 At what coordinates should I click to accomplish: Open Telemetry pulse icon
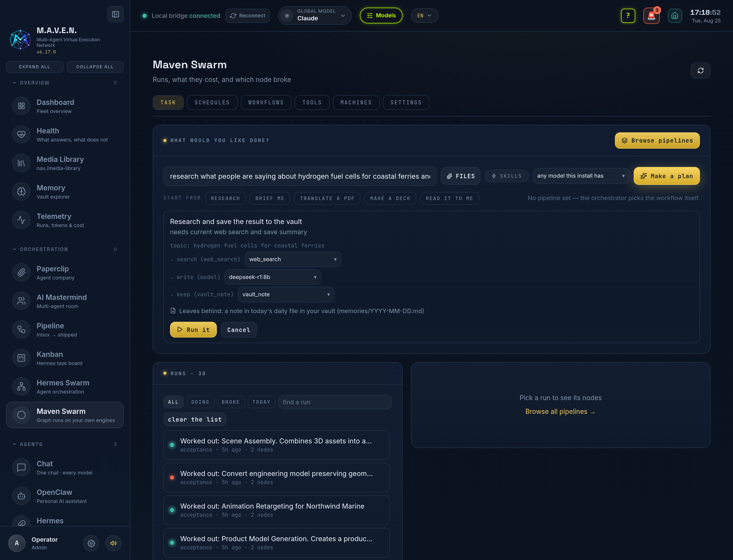(21, 220)
